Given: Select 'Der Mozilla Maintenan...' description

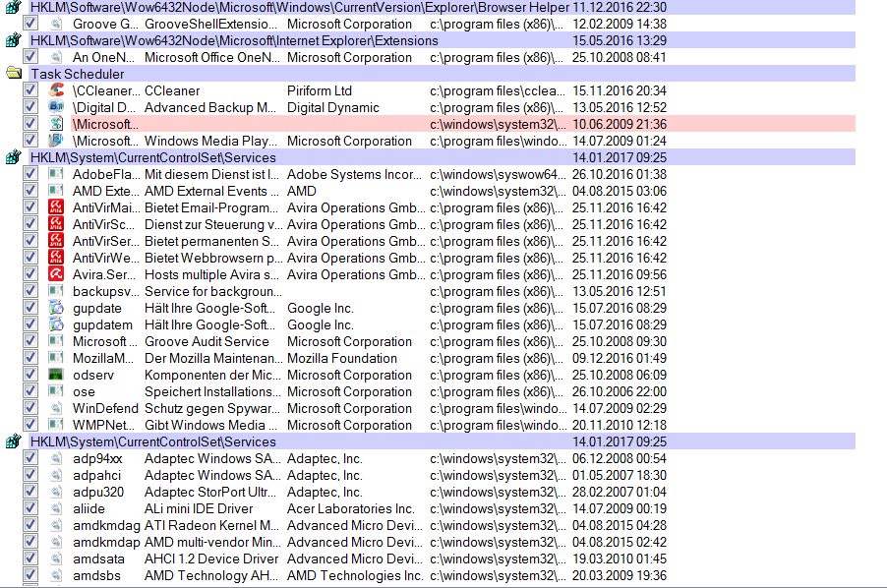Looking at the screenshot, I should coord(213,358).
